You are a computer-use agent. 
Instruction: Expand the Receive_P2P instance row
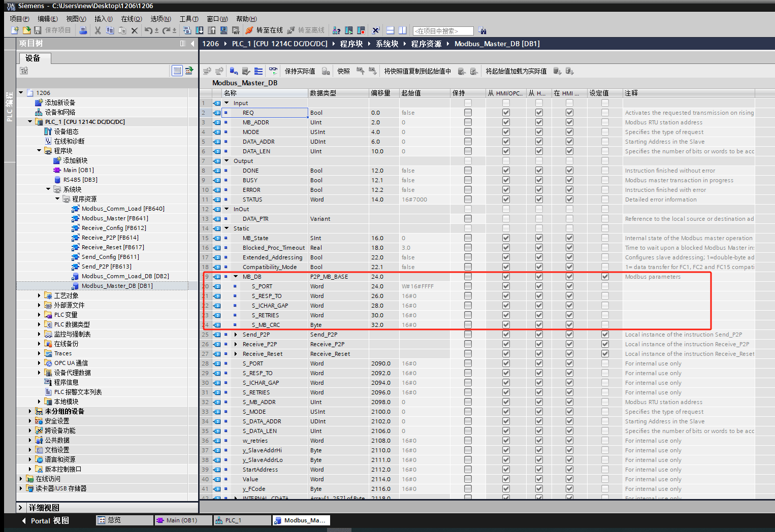pyautogui.click(x=236, y=344)
